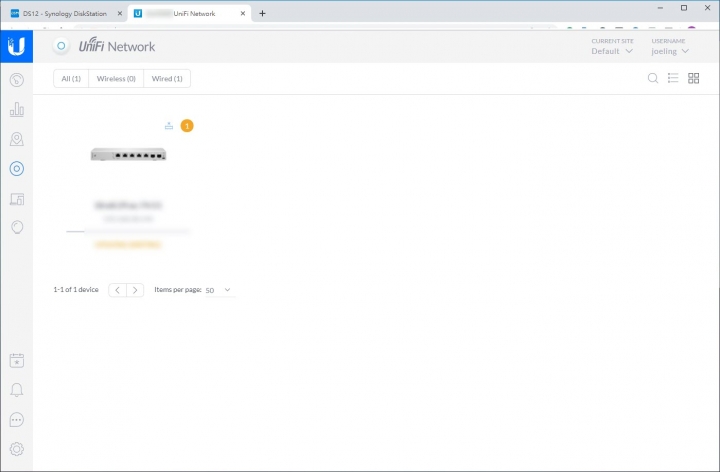Click the Ubiquiti logo in the sidebar

click(17, 46)
